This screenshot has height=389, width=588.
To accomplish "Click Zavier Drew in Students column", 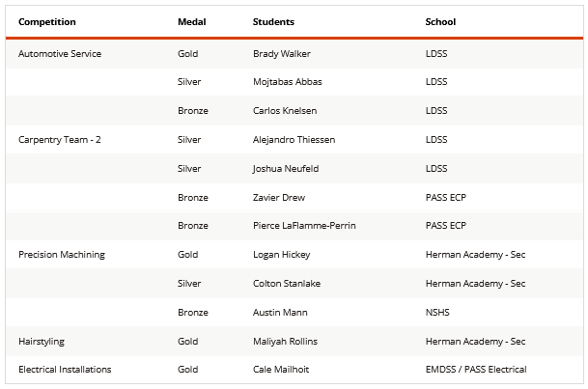I will coord(279,197).
